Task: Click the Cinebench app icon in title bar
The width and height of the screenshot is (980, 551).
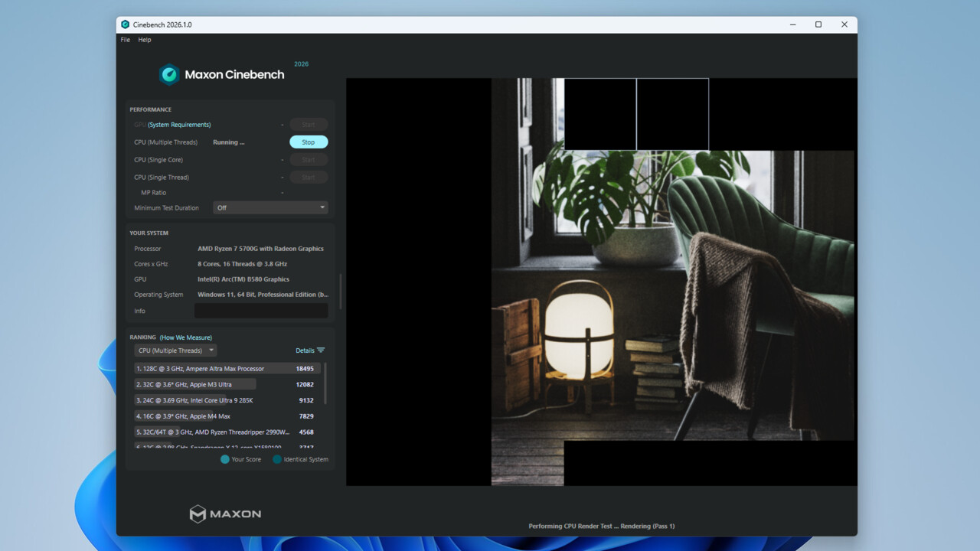Action: (x=126, y=24)
